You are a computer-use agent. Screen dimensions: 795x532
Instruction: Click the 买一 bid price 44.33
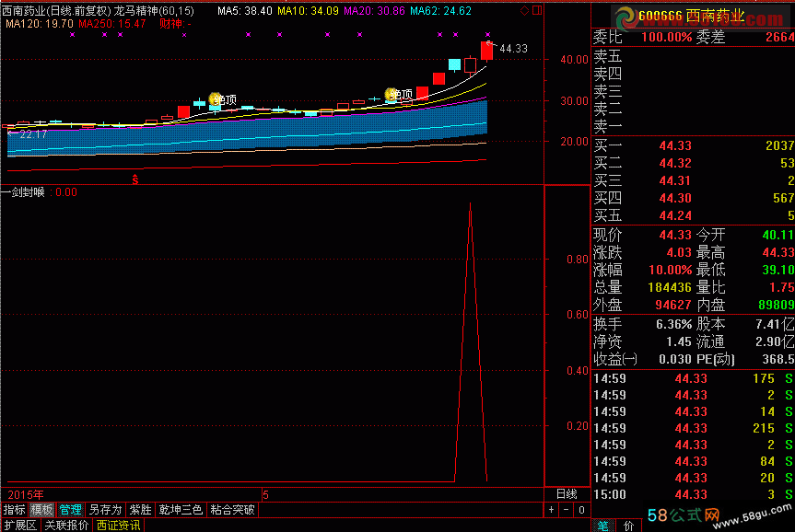click(x=675, y=146)
